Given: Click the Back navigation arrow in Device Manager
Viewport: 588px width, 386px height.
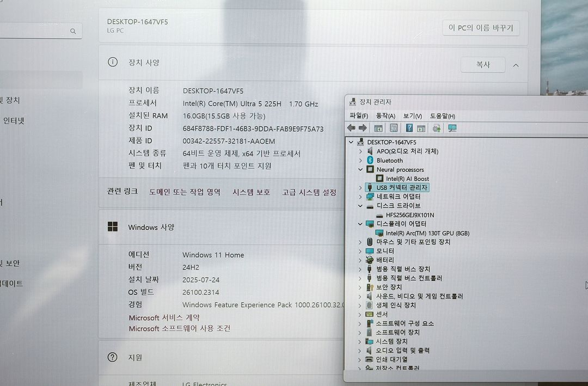Looking at the screenshot, I should coord(351,128).
